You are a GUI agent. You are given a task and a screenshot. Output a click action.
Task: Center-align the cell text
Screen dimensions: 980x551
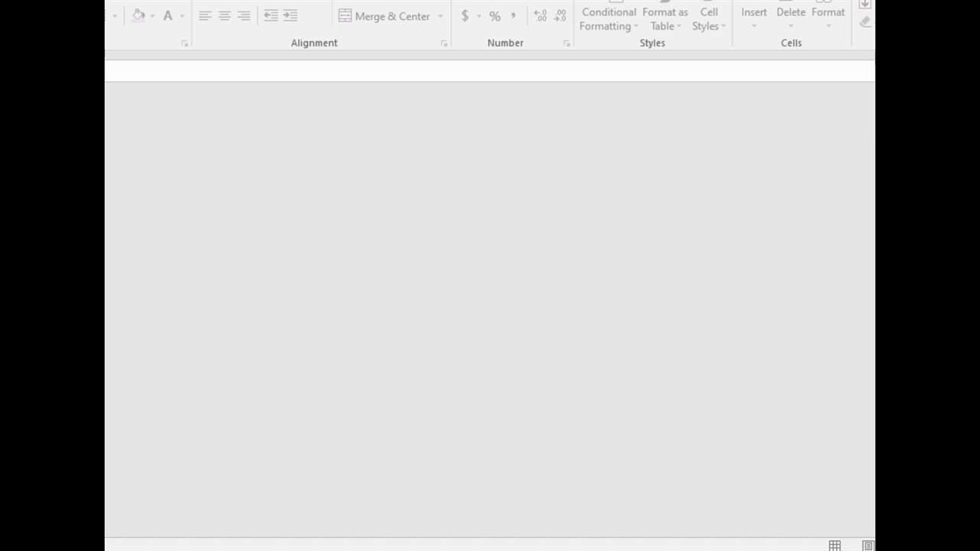pyautogui.click(x=224, y=15)
